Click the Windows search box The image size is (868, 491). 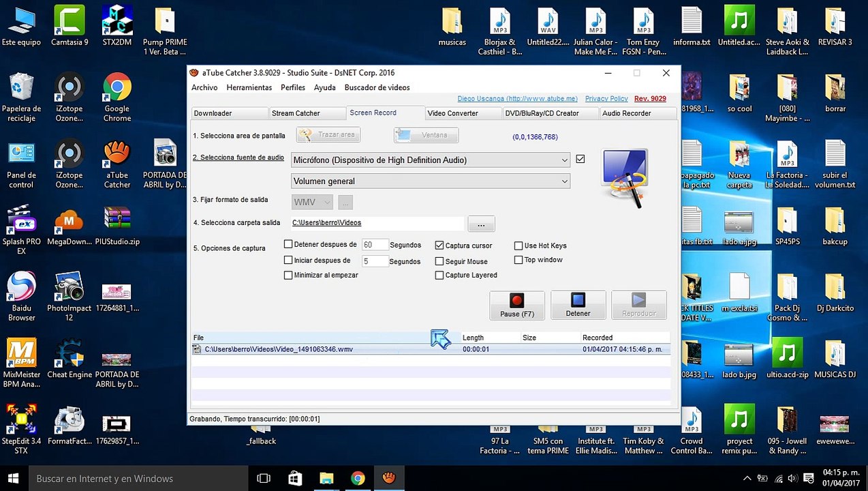coord(140,479)
